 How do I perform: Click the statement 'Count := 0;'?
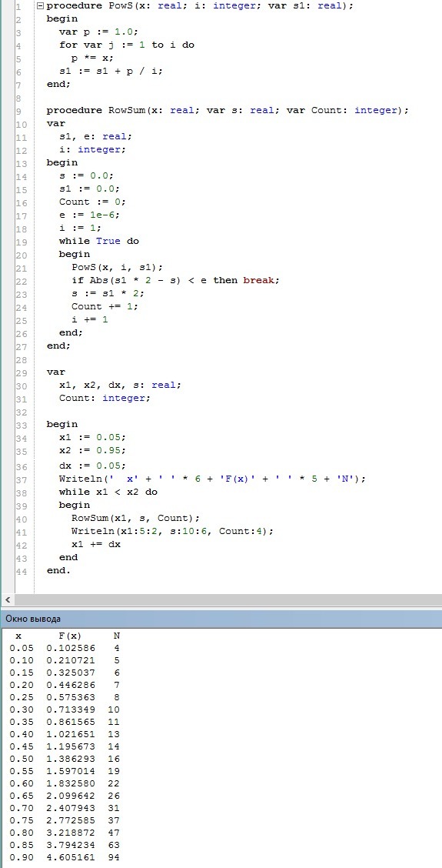point(93,202)
